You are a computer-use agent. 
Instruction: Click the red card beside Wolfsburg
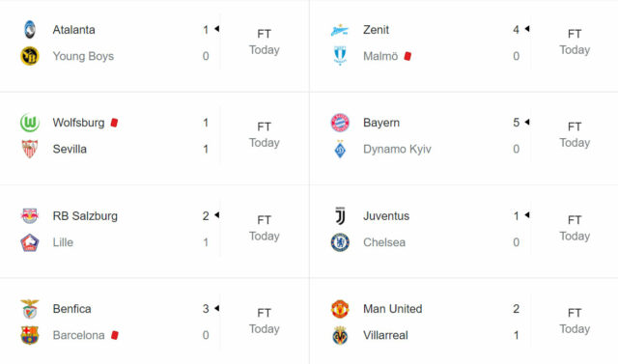pos(114,123)
